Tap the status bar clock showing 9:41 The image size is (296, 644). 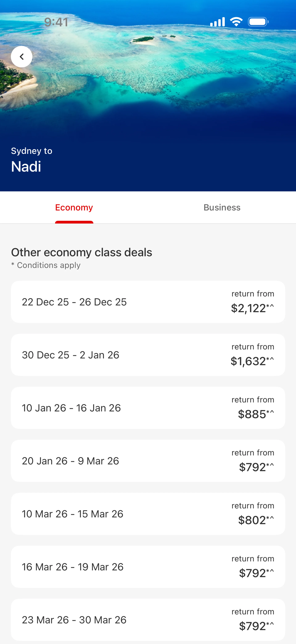point(56,22)
